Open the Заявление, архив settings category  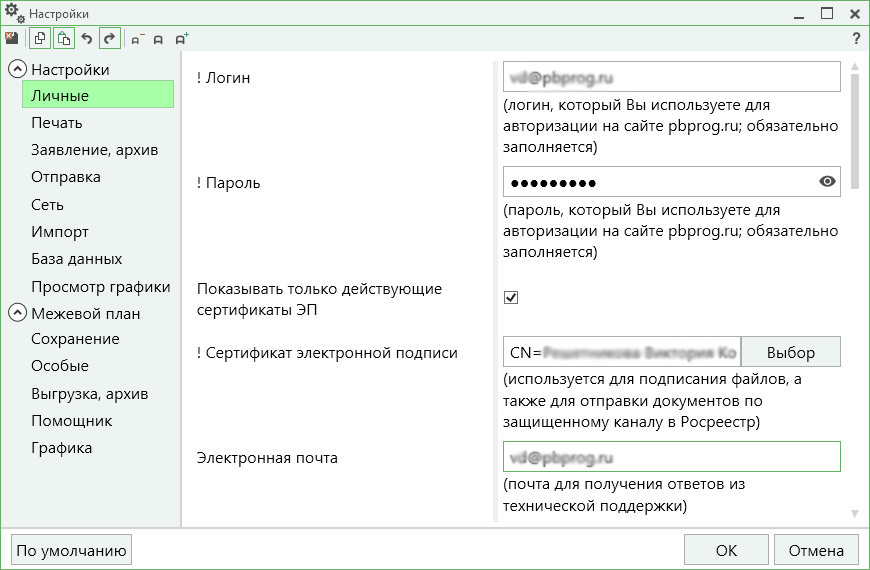(x=94, y=150)
